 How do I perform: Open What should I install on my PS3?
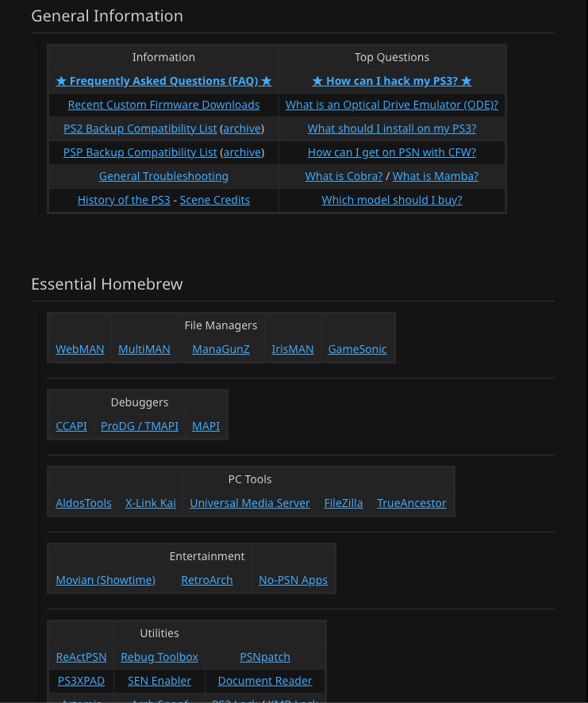[391, 129]
